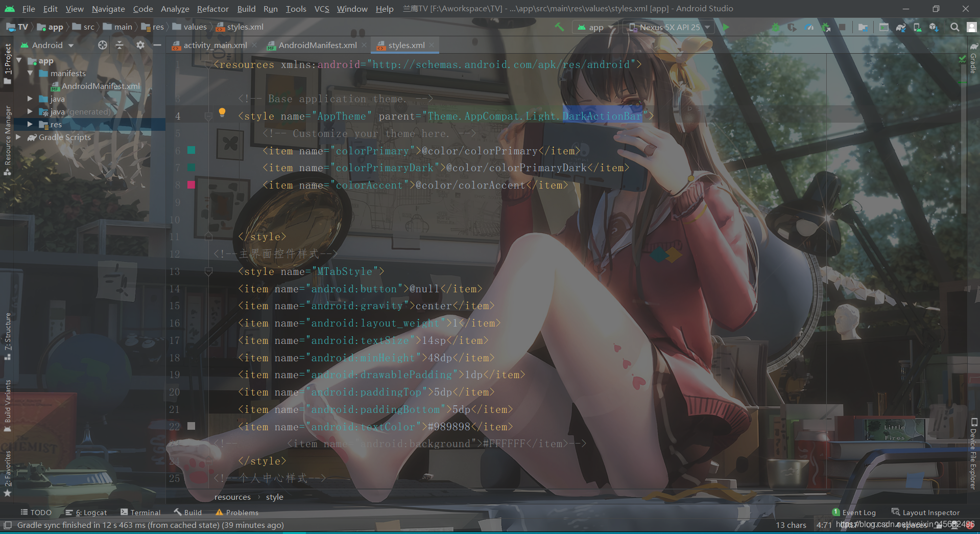Open the VCS menu
The width and height of the screenshot is (980, 534).
pos(322,9)
